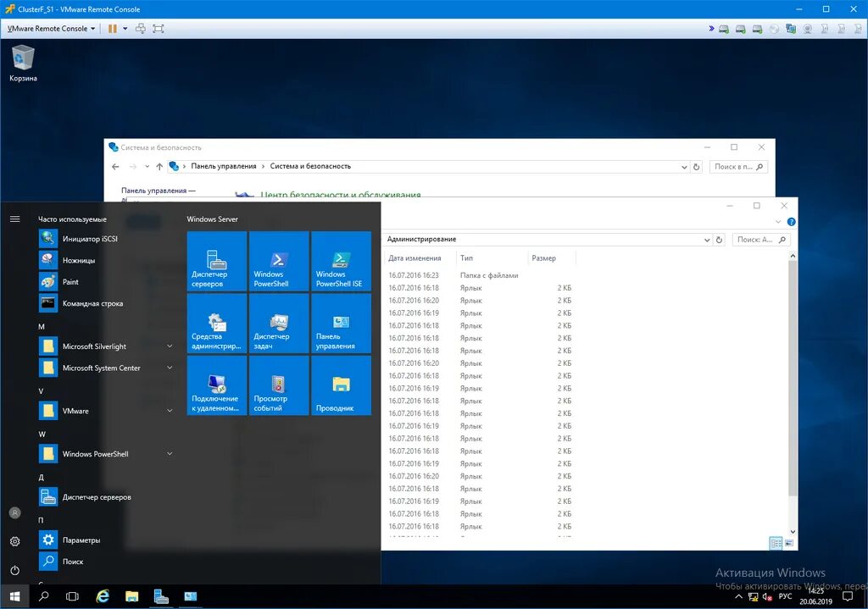Click search field in Система и безопасность window
Image resolution: width=868 pixels, height=609 pixels.
738,167
